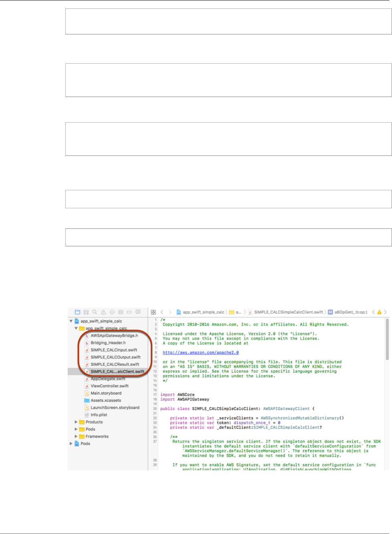
Task: Click line number 17 in the gutter
Action: tap(155, 395)
